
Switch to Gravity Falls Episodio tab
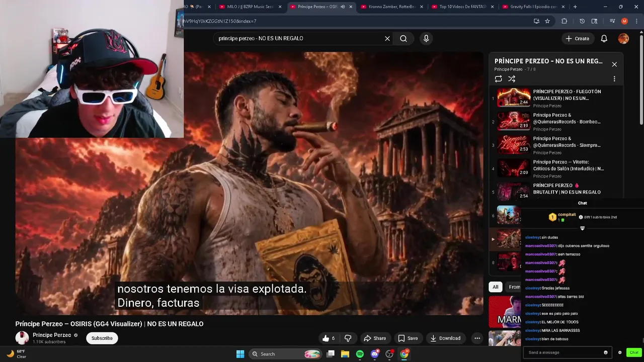click(x=532, y=7)
